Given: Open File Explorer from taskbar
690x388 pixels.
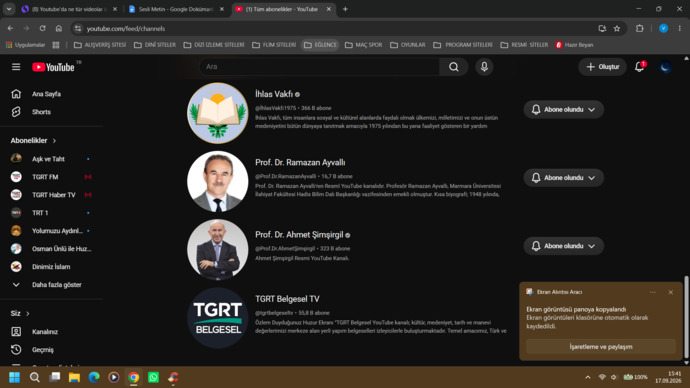Looking at the screenshot, I should pos(74,377).
